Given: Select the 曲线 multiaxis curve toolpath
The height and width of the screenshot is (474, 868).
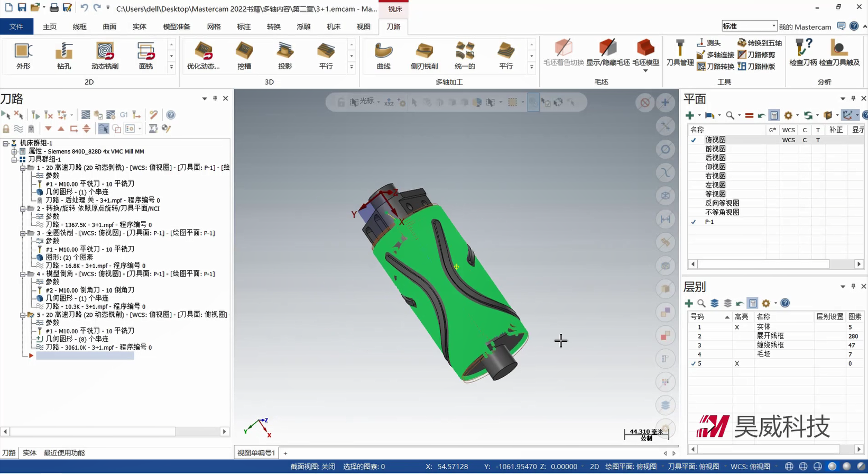Looking at the screenshot, I should click(x=383, y=56).
